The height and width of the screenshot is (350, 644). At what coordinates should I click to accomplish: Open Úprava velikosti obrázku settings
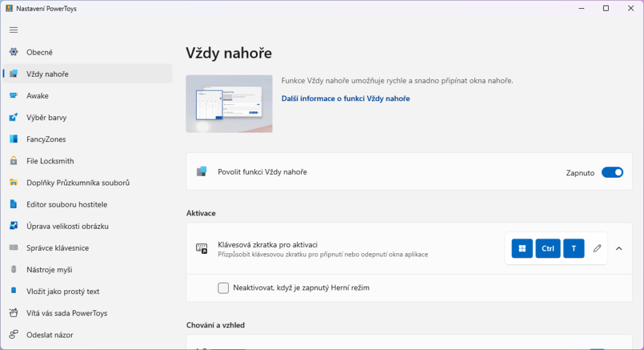(x=72, y=226)
